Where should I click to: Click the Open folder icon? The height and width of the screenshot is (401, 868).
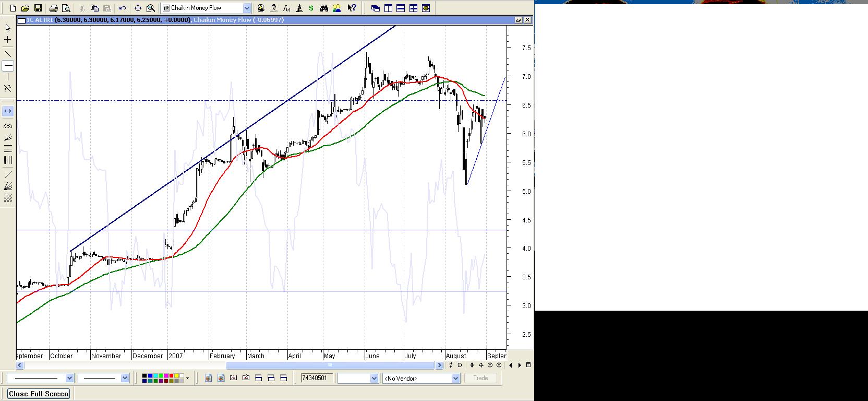click(x=25, y=8)
